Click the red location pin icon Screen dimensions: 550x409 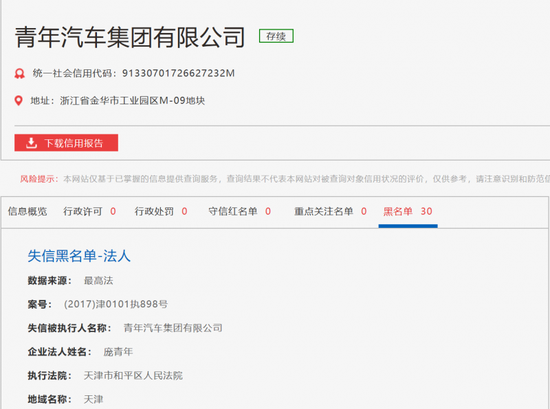(19, 101)
